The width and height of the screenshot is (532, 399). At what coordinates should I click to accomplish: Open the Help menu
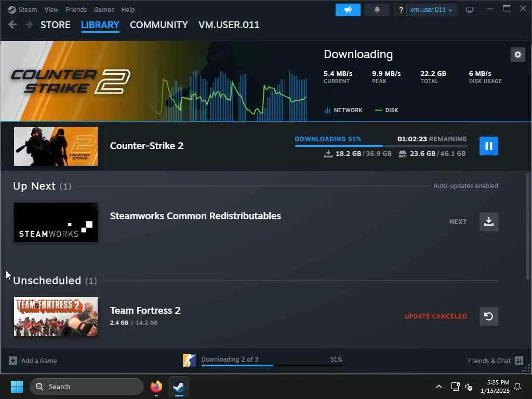pyautogui.click(x=128, y=9)
